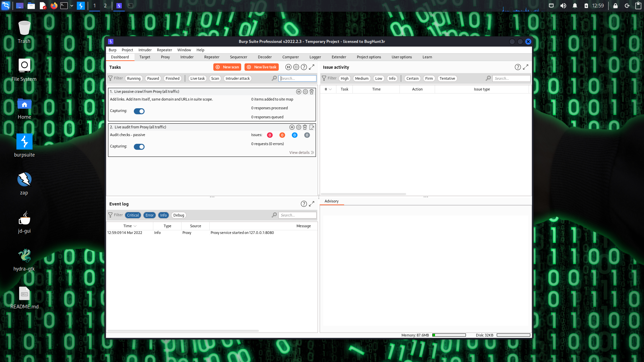Expand the Tasks panel to full view
Viewport: 644px width, 362px height.
click(312, 67)
